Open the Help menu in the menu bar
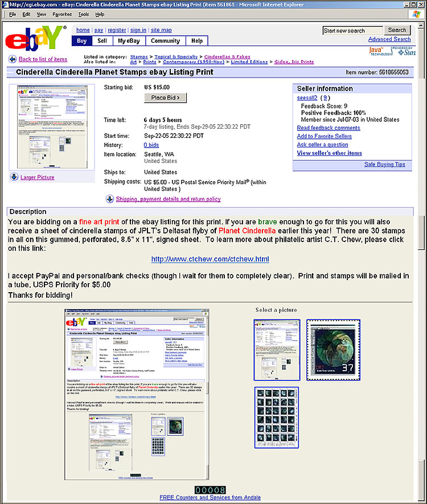 tap(100, 14)
